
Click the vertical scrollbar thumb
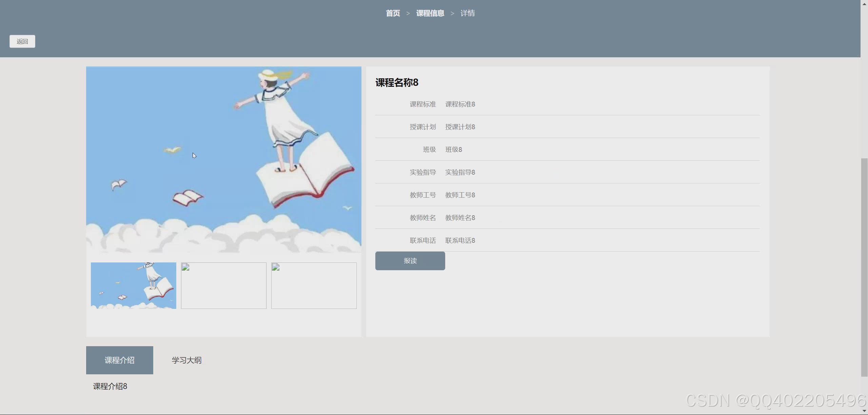pyautogui.click(x=864, y=267)
